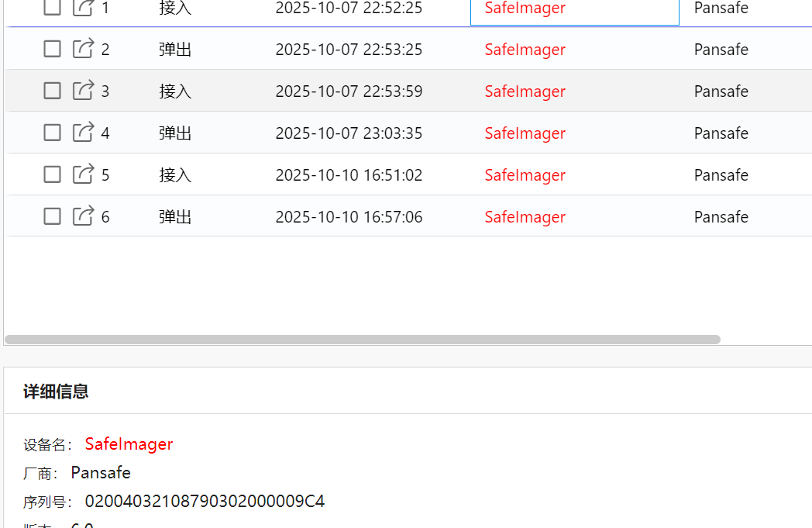Select timestamp 2025-10-10 16:51:02
This screenshot has width=812, height=528.
349,175
